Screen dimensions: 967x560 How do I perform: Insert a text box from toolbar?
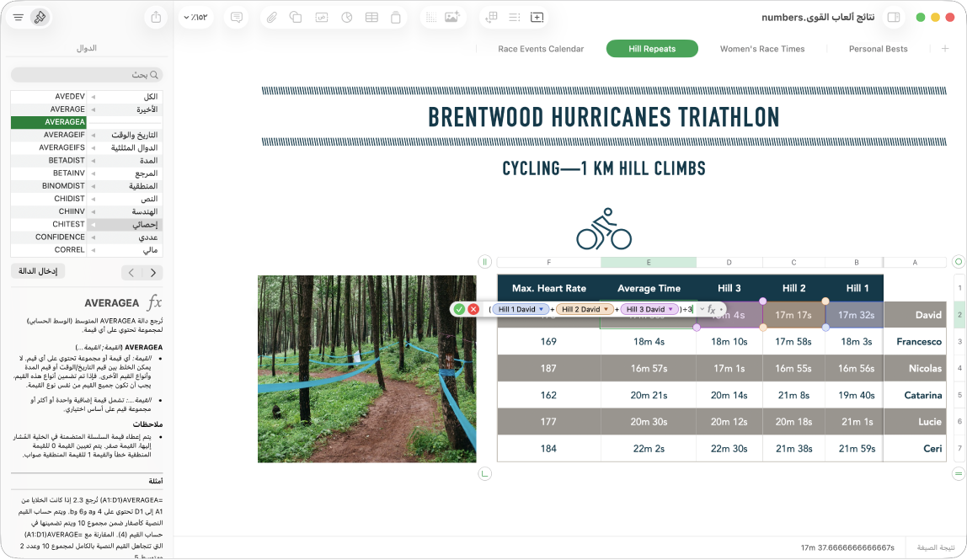(x=321, y=18)
